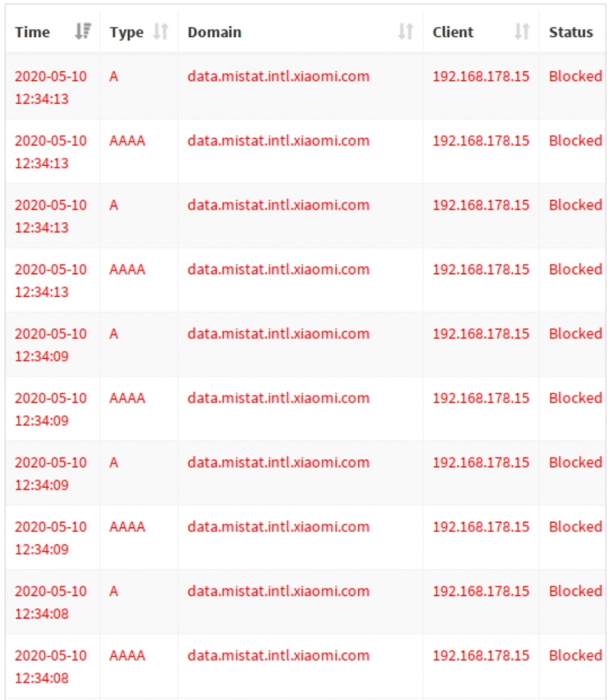The height and width of the screenshot is (700, 613).
Task: Open first data.mistat.intl.xiaomi.com domain at 12:34:13
Action: [x=278, y=77]
